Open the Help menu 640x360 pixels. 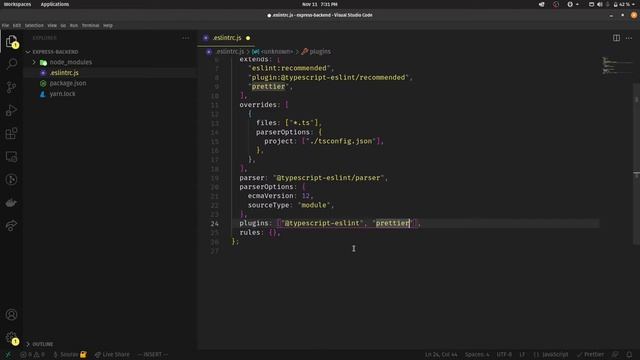[x=108, y=25]
